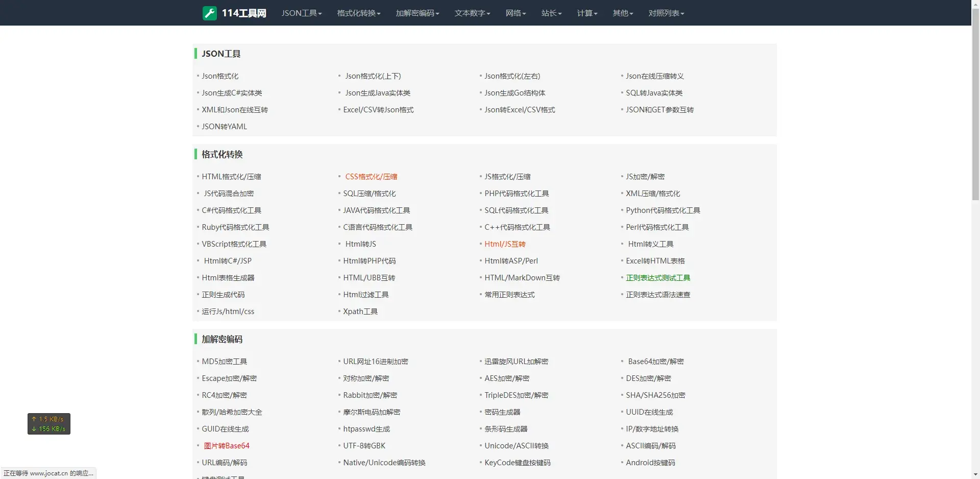Open Json格式化(上下) tool
Image resolution: width=980 pixels, height=479 pixels.
(373, 76)
